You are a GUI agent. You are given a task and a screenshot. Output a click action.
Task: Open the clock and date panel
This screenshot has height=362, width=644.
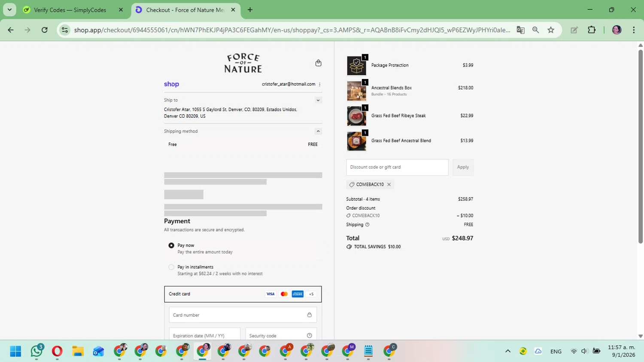pyautogui.click(x=621, y=351)
